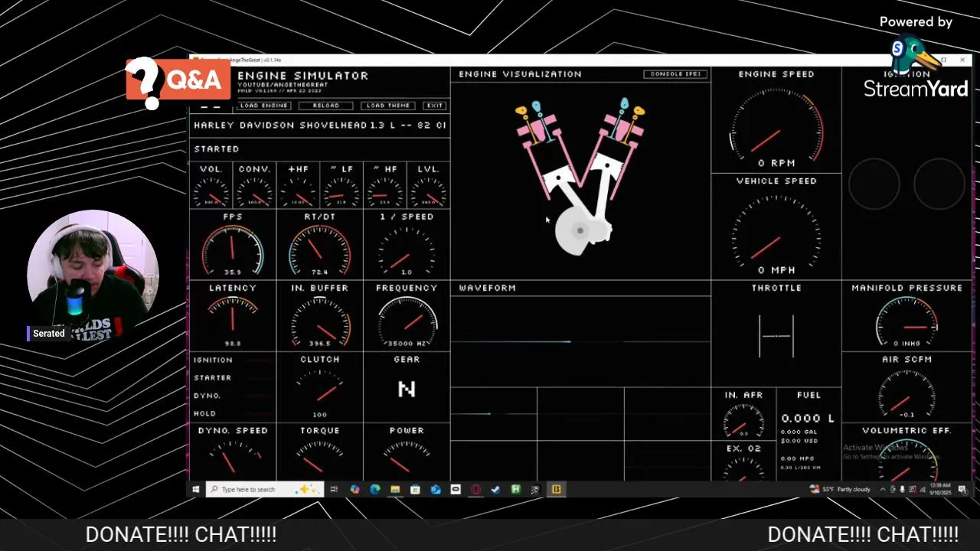Click the V-twin engine visualization graphic
The height and width of the screenshot is (551, 980).
tap(580, 176)
